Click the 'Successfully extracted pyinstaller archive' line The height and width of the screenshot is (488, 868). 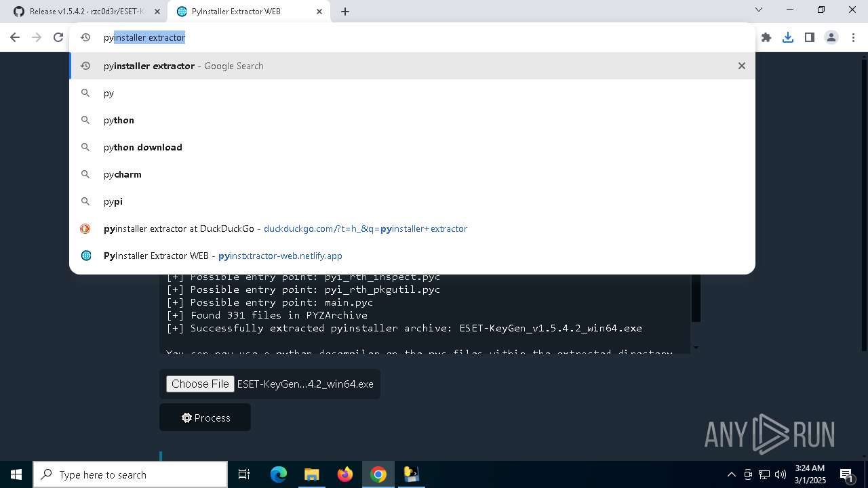(404, 328)
